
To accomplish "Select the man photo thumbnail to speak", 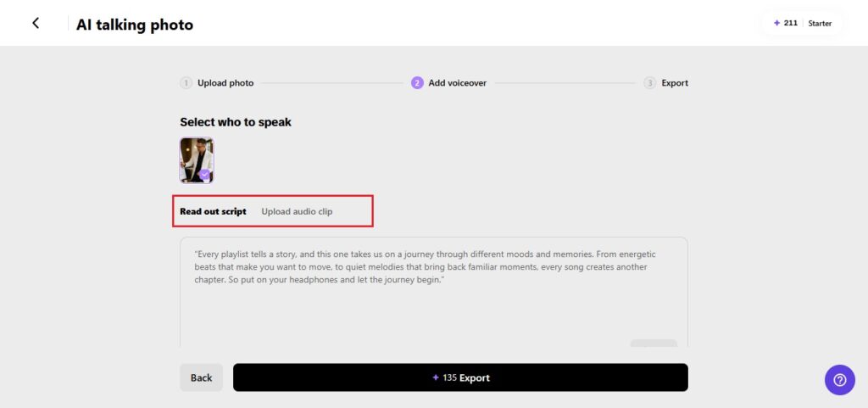I will 197,160.
